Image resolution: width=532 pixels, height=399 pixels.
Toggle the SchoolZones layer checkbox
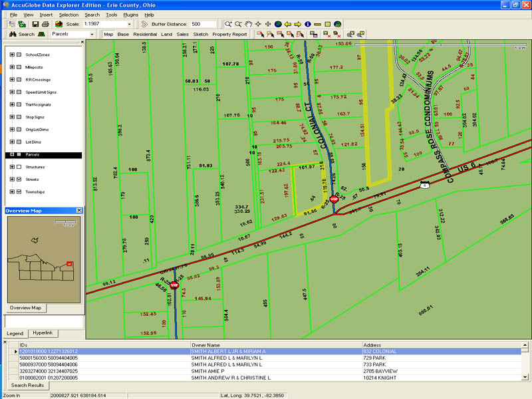click(19, 55)
